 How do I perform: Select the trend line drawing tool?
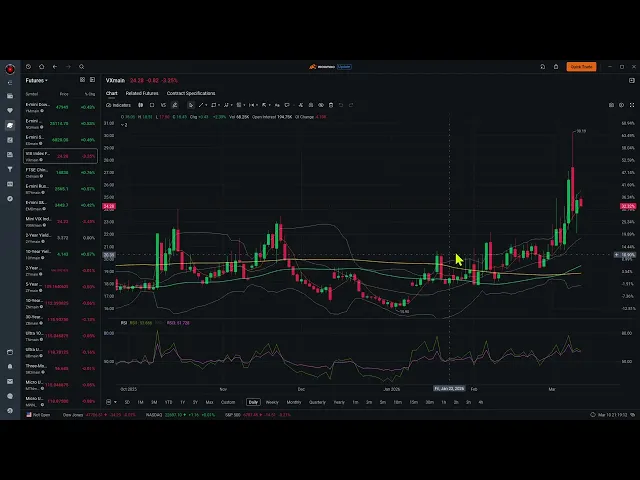[201, 105]
